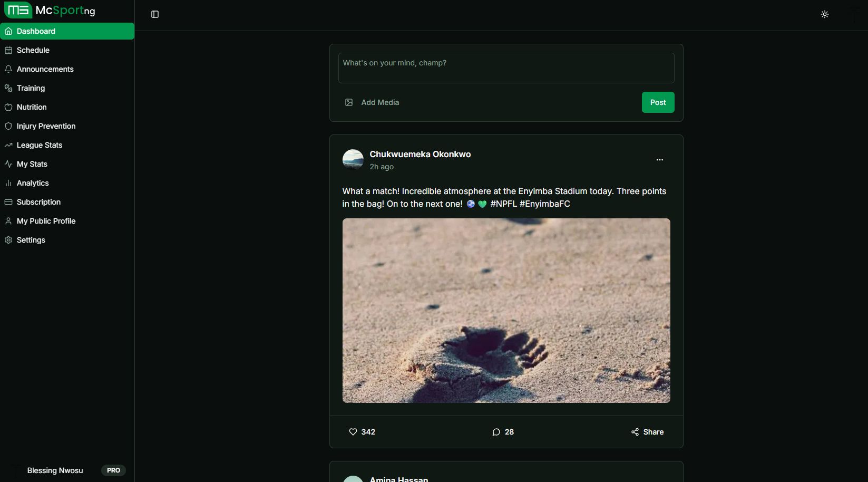Click the McSport logo
This screenshot has width=868, height=482.
(18, 10)
